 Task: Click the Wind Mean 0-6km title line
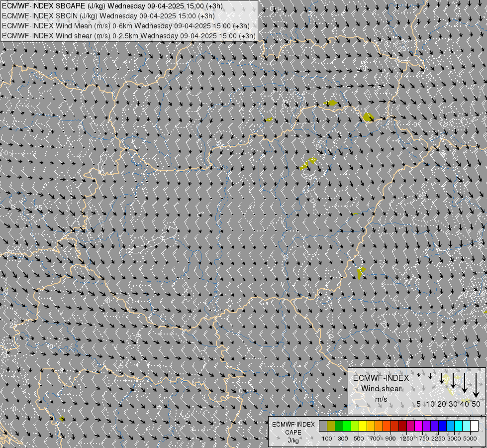tap(125, 26)
